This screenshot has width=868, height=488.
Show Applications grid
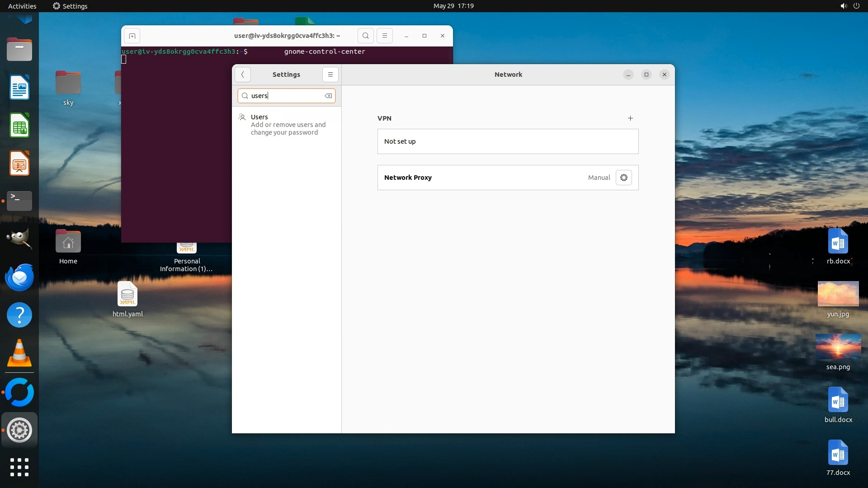click(19, 467)
